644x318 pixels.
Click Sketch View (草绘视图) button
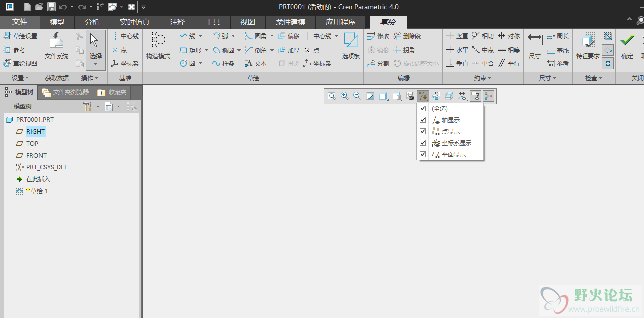click(21, 64)
